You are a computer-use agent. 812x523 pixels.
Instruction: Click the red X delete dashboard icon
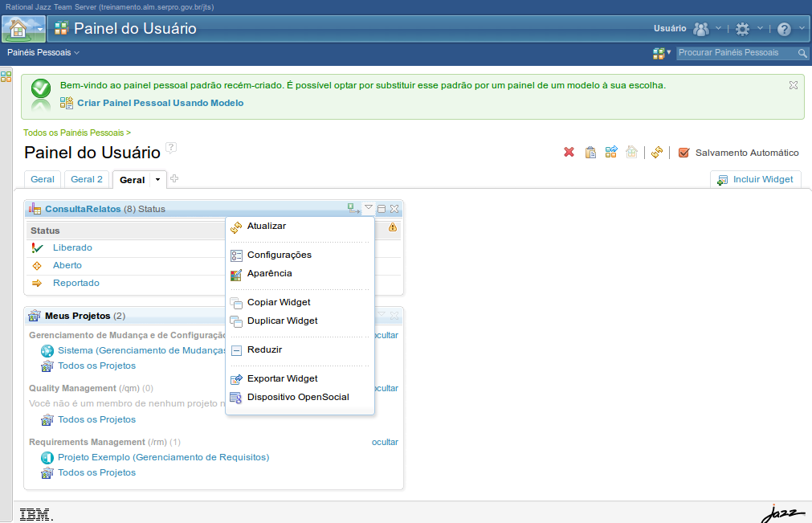569,152
